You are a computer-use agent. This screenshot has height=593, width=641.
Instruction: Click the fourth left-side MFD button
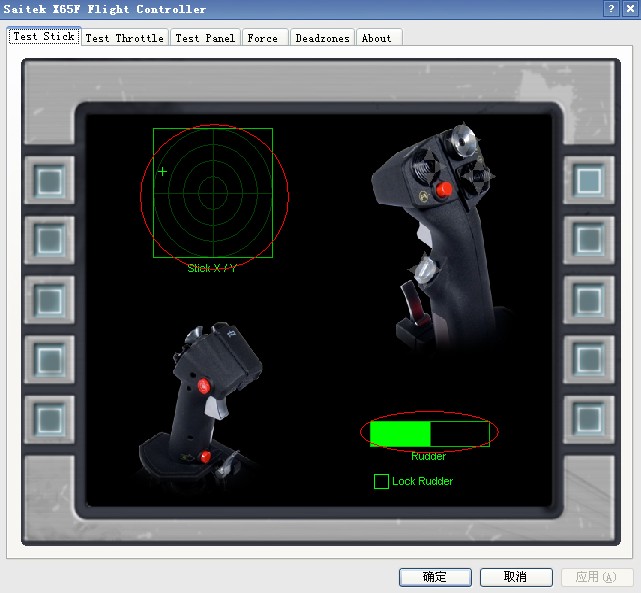pos(49,360)
